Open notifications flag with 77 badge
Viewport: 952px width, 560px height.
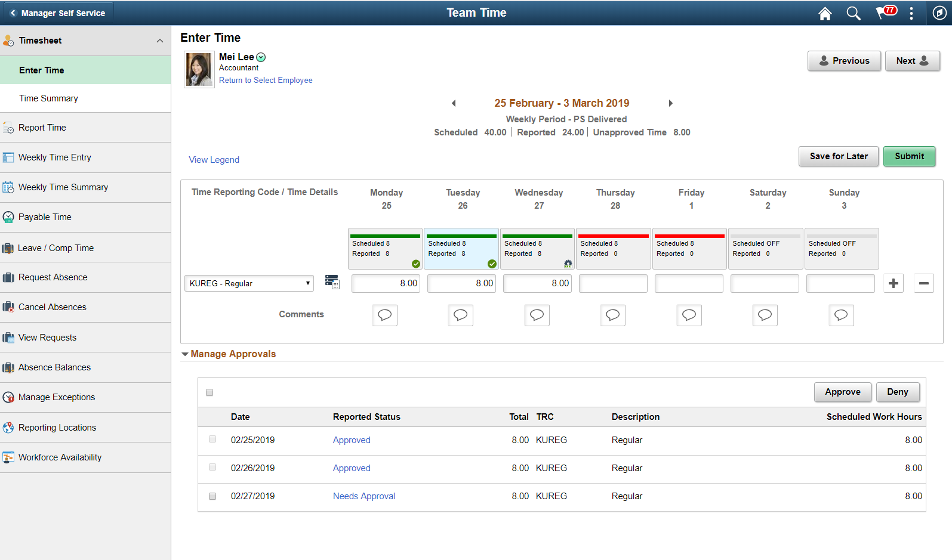886,13
